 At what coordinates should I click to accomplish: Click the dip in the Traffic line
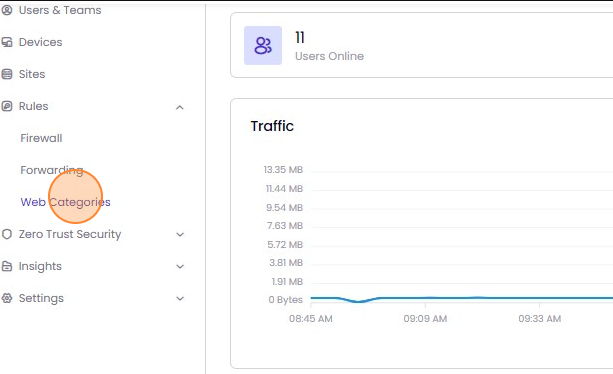point(358,301)
